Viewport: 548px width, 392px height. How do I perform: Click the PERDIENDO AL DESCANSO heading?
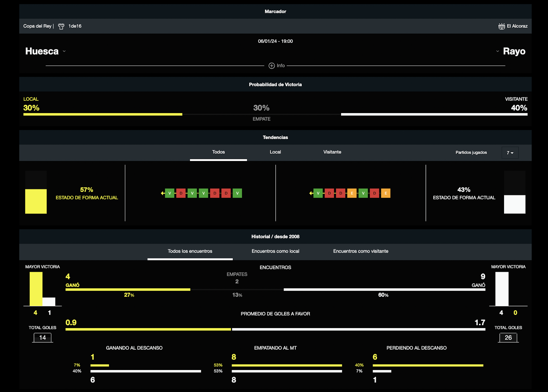coord(416,348)
